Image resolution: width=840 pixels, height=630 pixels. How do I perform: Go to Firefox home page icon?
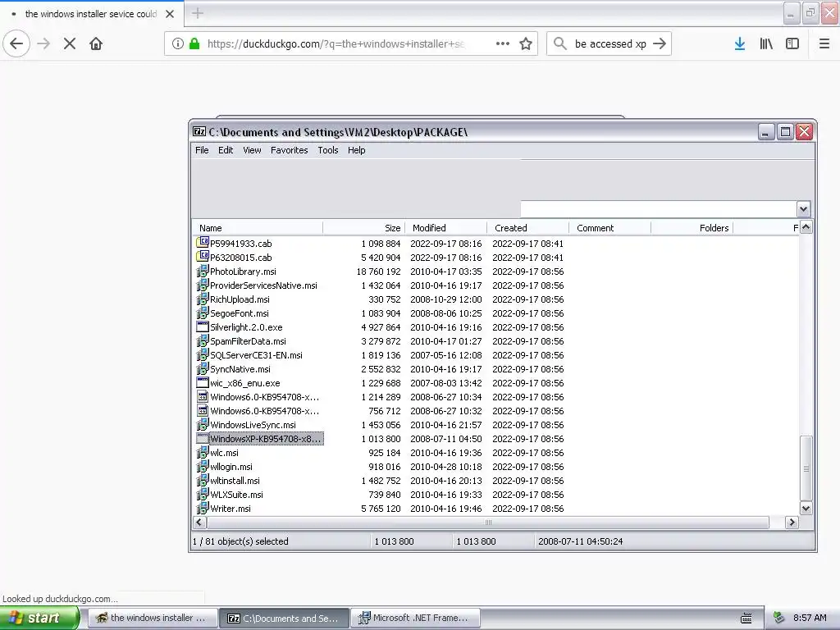point(96,43)
